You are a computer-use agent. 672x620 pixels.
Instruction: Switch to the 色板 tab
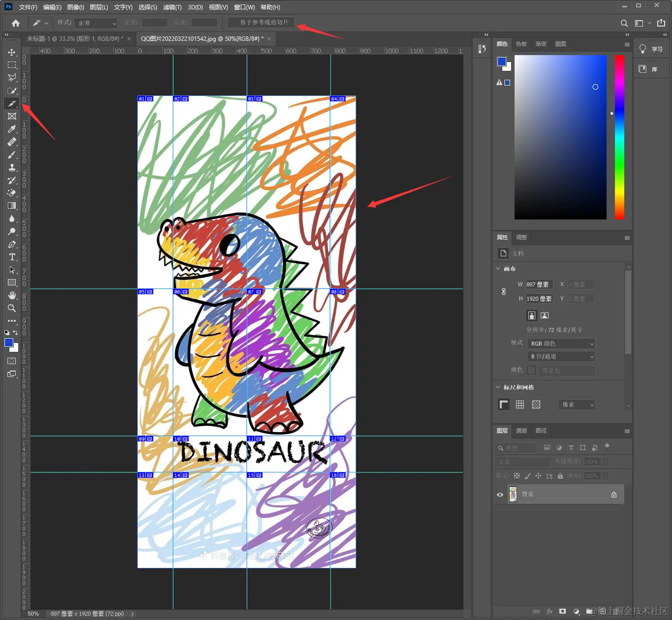click(x=521, y=44)
